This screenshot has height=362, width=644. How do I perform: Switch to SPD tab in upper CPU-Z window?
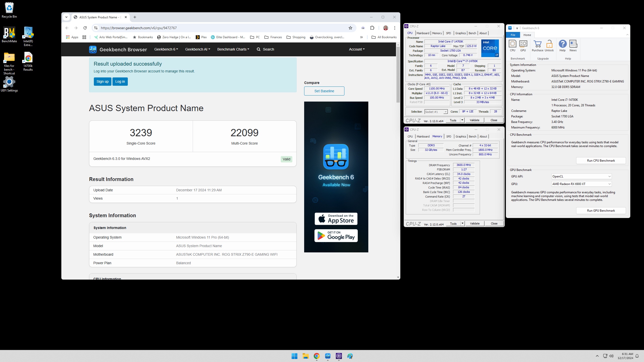pos(449,33)
